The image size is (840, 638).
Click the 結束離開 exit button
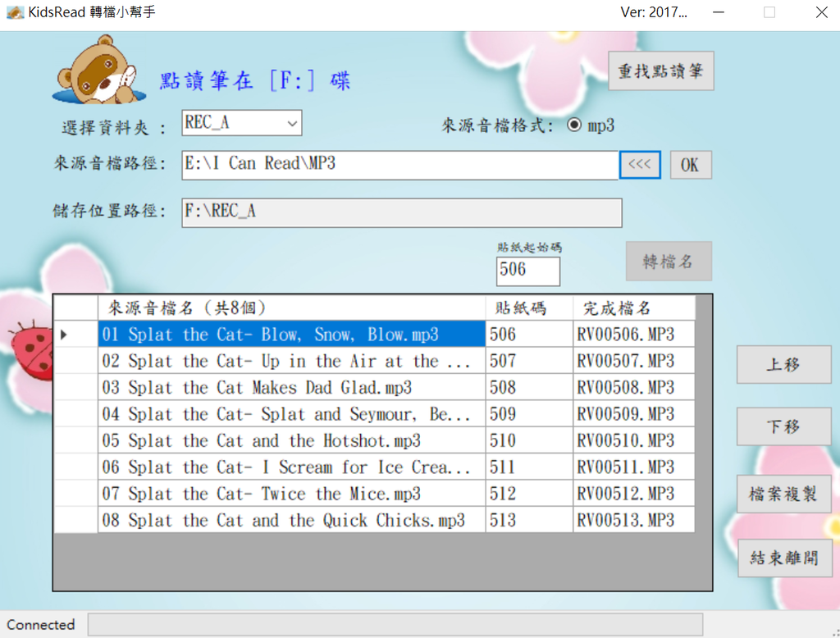point(785,558)
